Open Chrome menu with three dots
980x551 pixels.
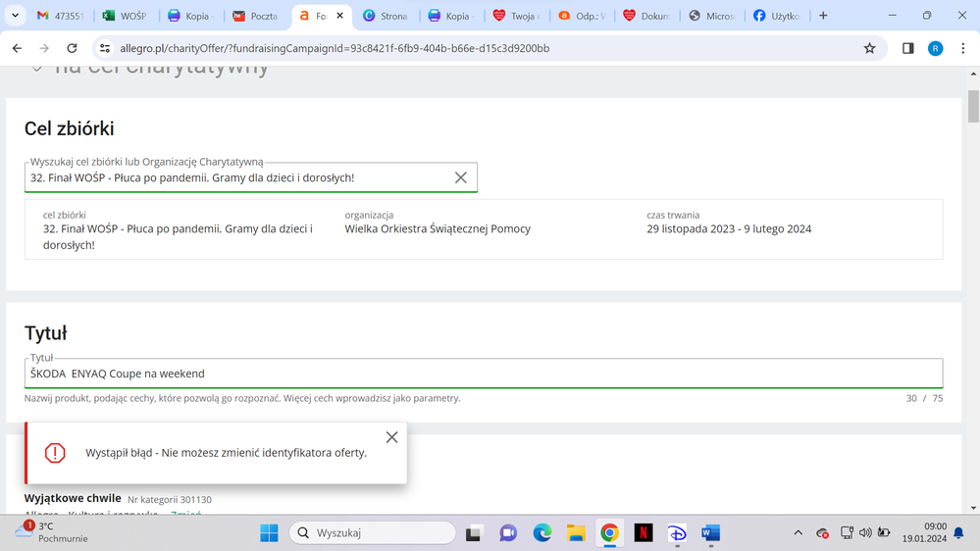coord(961,48)
